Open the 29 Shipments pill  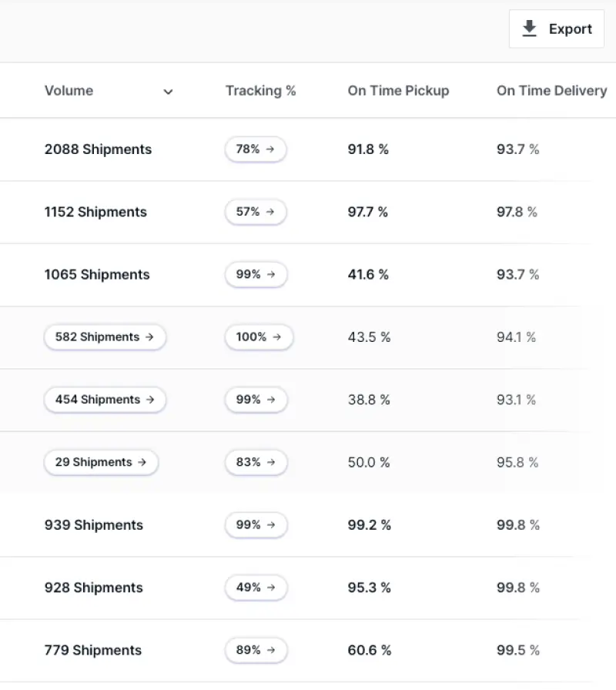pos(101,463)
